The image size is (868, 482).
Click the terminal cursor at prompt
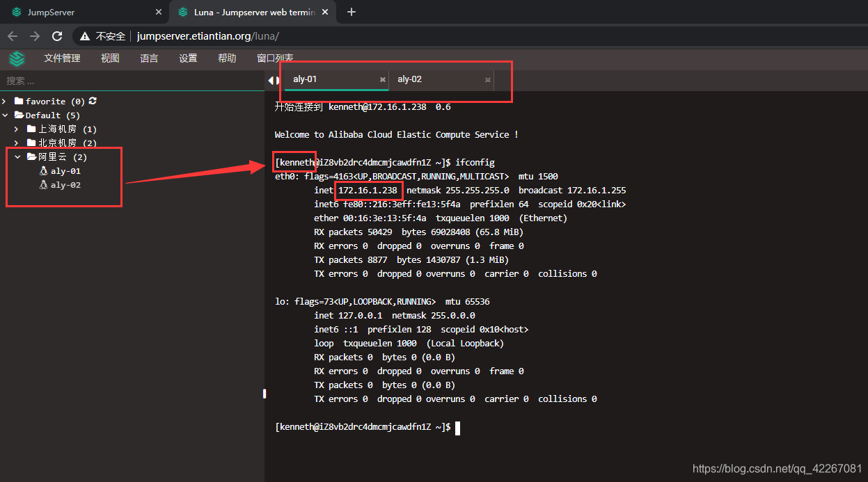pos(457,427)
